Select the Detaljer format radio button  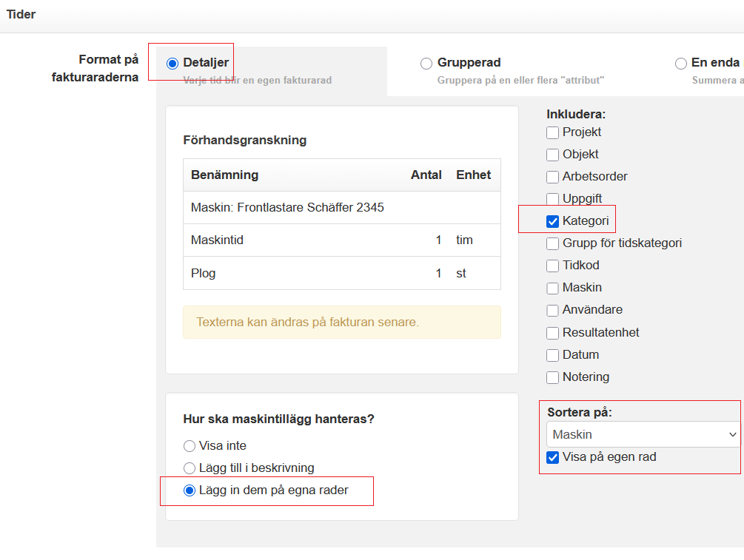pyautogui.click(x=172, y=64)
